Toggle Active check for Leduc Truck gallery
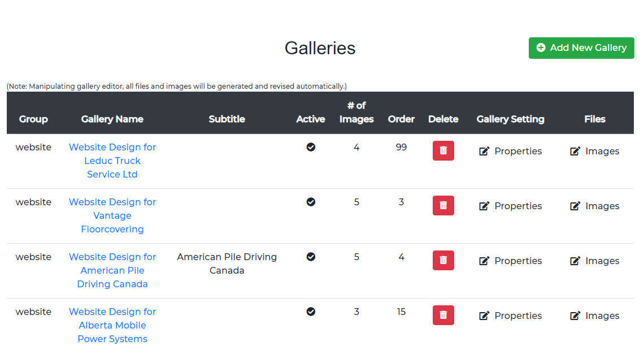644x350 pixels. pyautogui.click(x=311, y=147)
